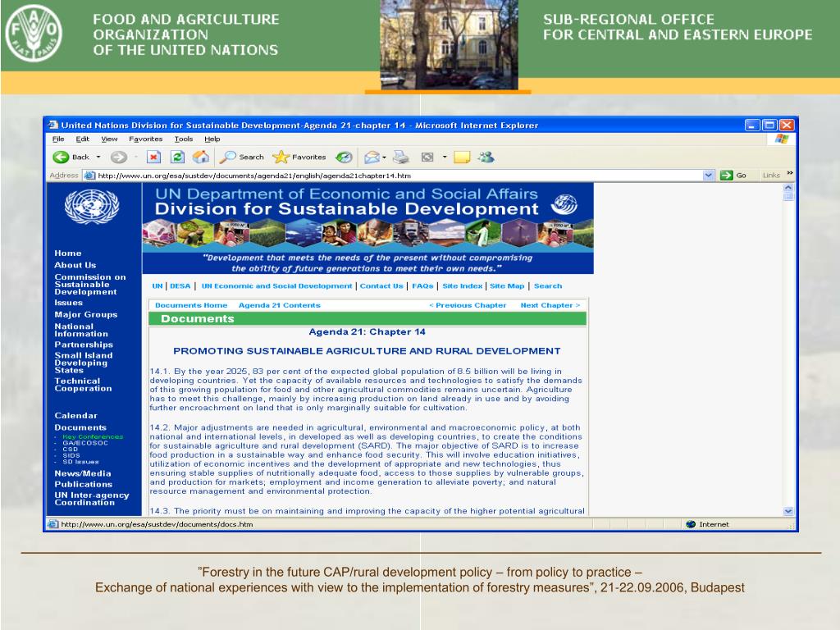Screen dimensions: 840x630
Task: Click the UN emblem logo in sidebar
Action: point(92,207)
